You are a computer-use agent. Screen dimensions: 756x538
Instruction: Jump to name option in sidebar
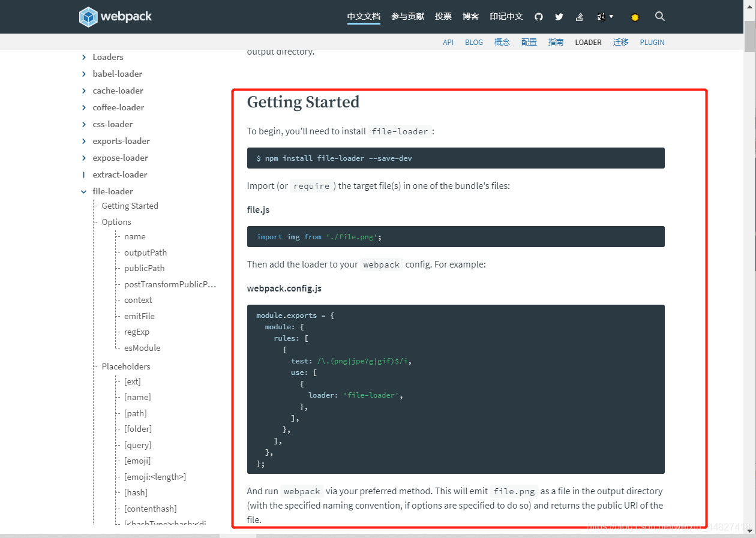click(135, 236)
